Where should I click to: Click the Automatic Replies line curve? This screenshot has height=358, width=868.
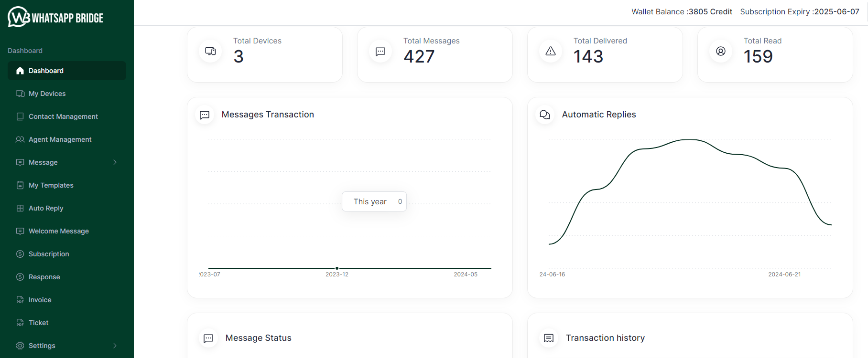[x=690, y=140]
